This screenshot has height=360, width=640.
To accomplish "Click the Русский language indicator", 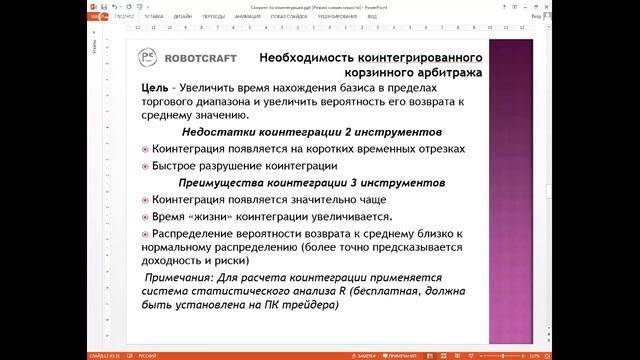I will click(147, 356).
